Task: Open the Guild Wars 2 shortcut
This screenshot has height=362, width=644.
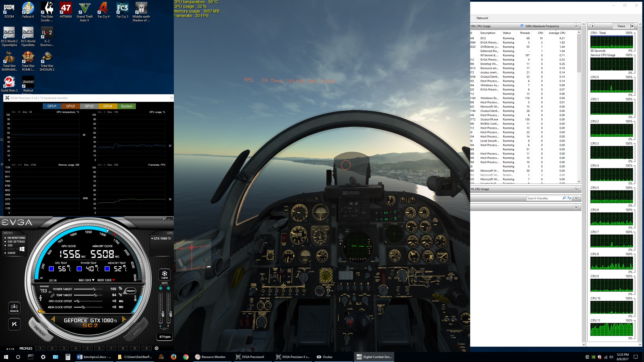Action: coord(9,84)
